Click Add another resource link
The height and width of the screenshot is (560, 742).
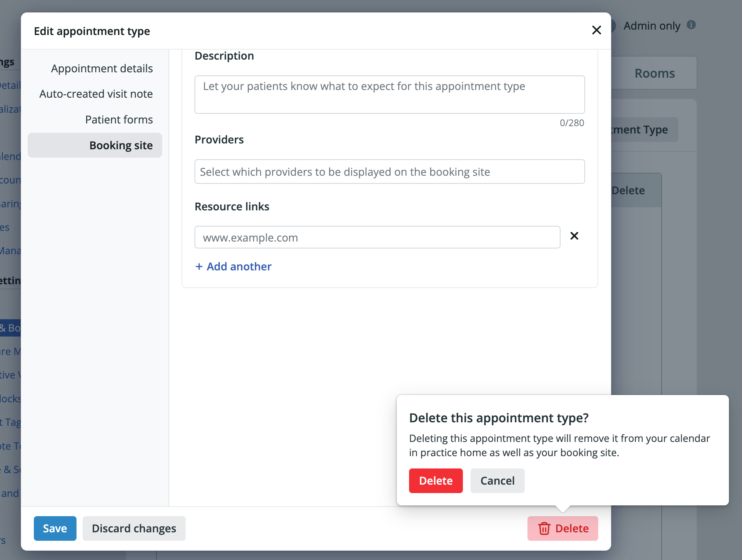(x=233, y=267)
